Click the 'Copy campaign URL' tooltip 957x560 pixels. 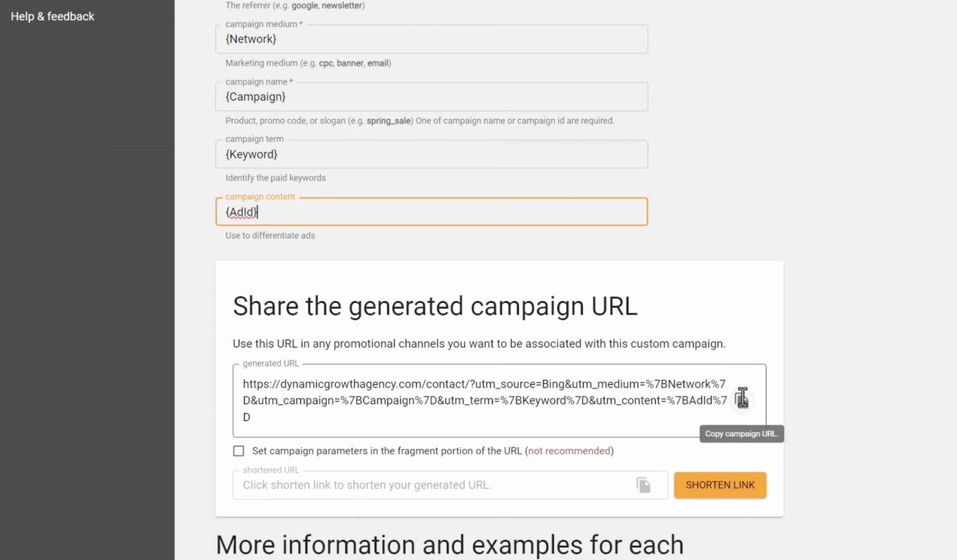pos(741,434)
